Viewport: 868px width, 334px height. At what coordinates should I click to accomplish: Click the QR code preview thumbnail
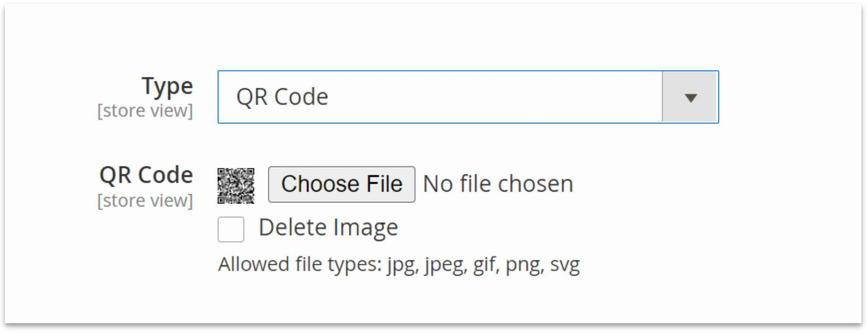[236, 186]
